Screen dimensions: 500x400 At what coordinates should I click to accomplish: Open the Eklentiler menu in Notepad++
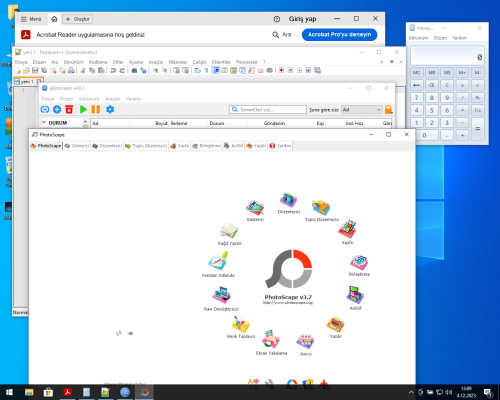[x=221, y=62]
